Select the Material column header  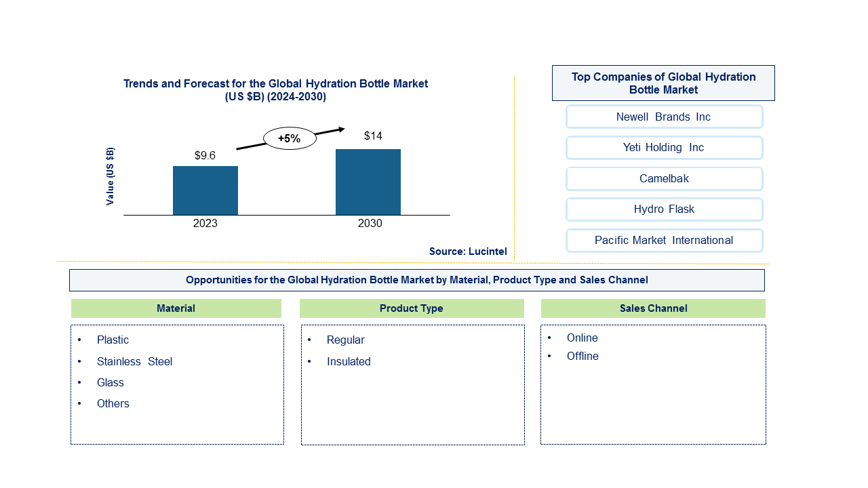coord(176,308)
